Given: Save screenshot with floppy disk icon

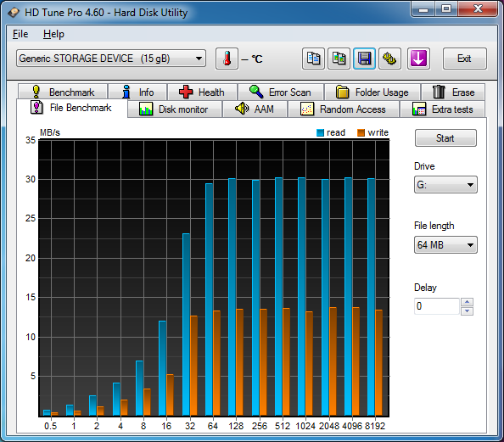Looking at the screenshot, I should pyautogui.click(x=364, y=59).
